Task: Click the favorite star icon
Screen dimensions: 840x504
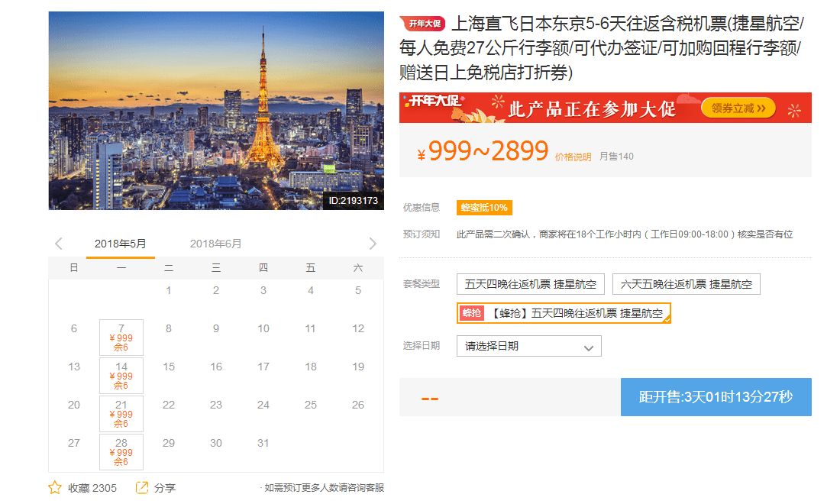Action: pyautogui.click(x=55, y=487)
